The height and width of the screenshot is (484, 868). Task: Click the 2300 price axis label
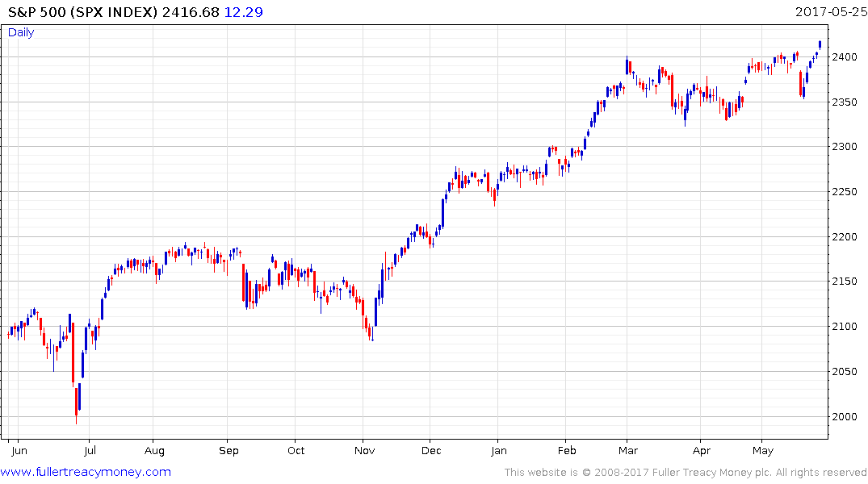pos(845,147)
